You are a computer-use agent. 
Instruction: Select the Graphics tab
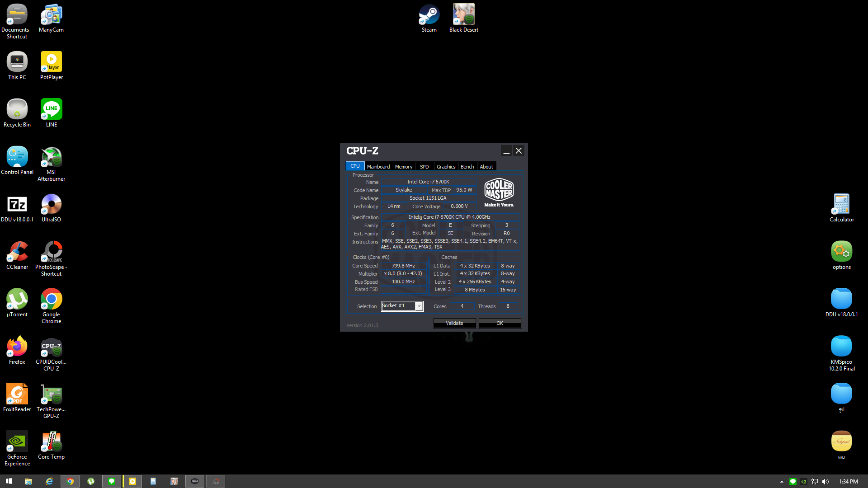point(446,167)
